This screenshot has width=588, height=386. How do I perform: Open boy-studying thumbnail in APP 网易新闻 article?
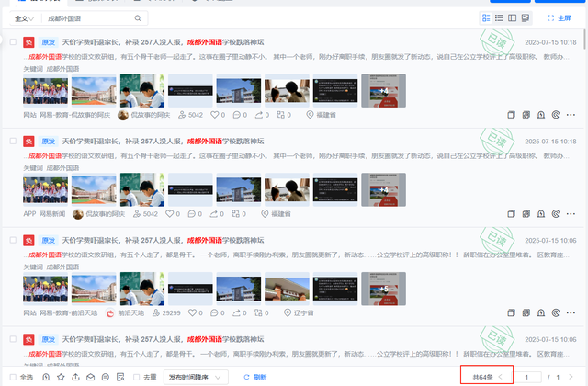tap(142, 190)
